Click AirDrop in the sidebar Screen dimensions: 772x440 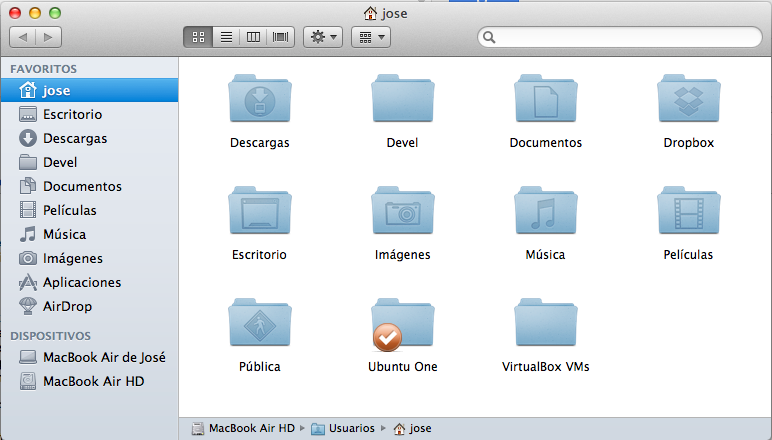pyautogui.click(x=67, y=306)
